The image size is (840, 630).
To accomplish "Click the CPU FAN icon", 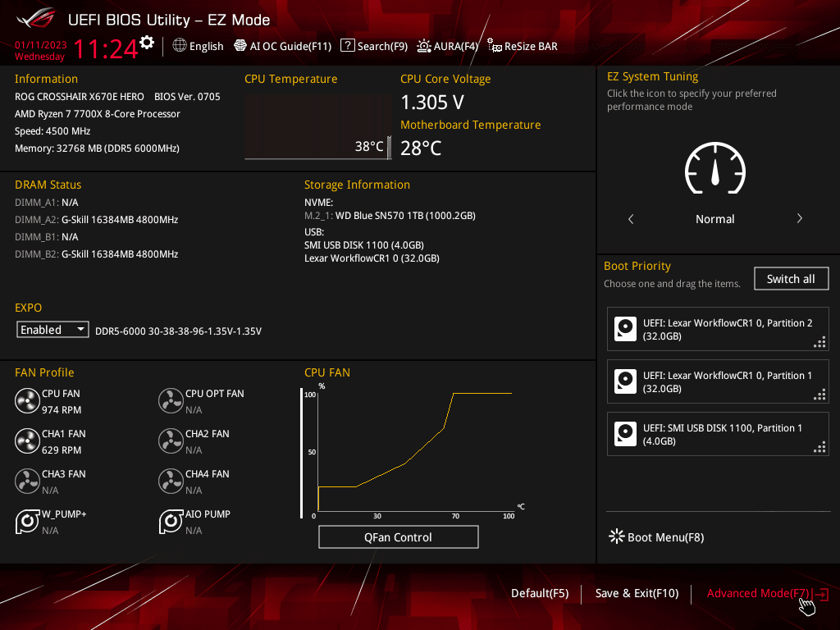I will tap(27, 400).
